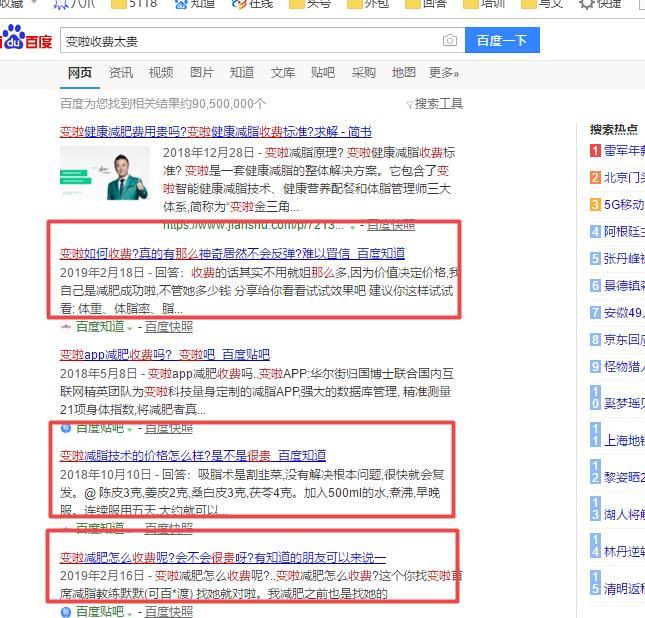Click the 百度一下 search button

(502, 40)
